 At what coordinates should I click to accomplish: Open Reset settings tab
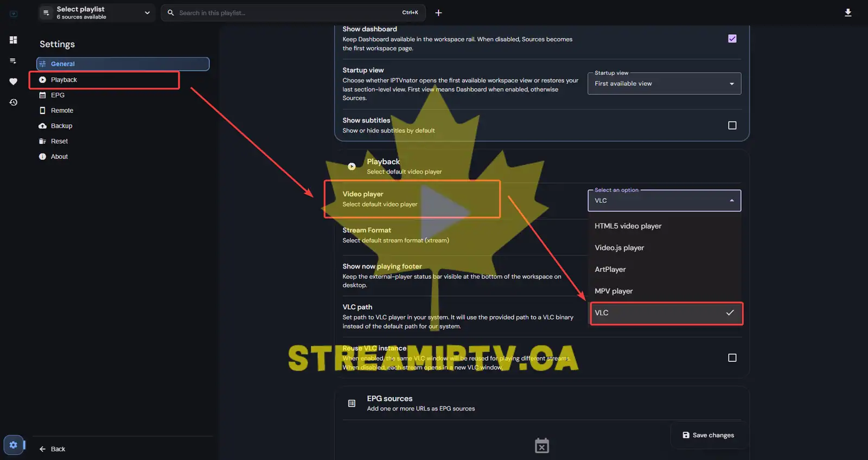[123, 141]
